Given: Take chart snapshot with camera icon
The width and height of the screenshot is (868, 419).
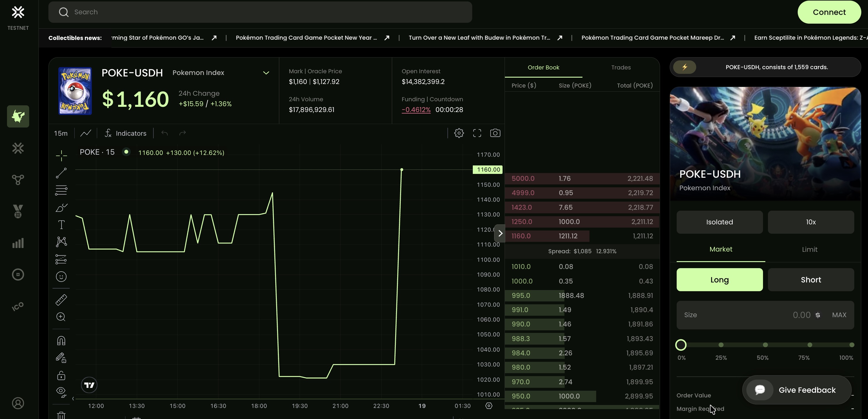Looking at the screenshot, I should [x=495, y=133].
